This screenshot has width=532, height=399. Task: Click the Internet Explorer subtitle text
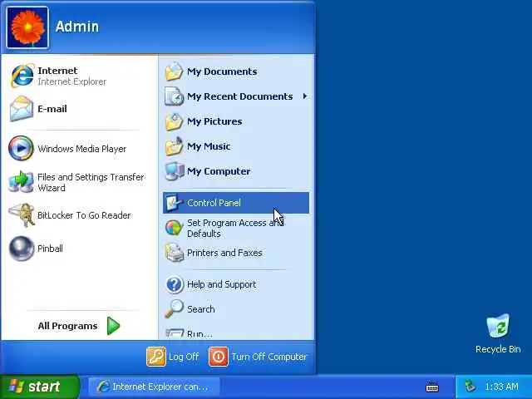pos(72,81)
